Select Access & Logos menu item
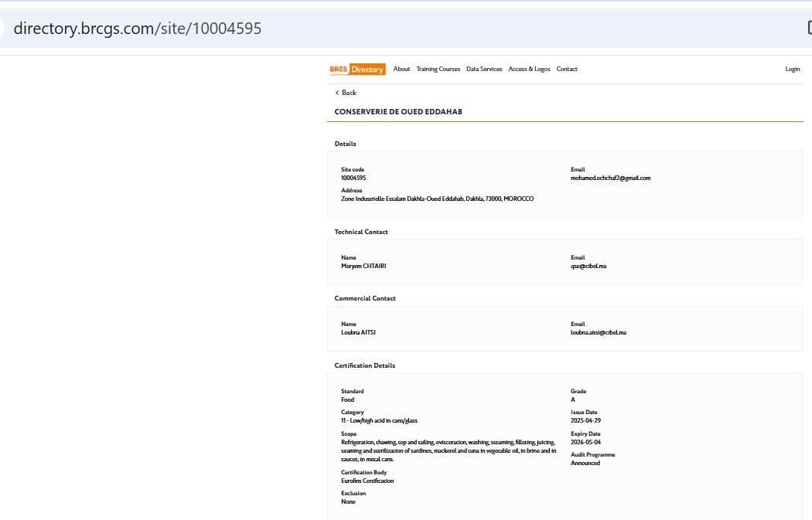Screen dimensions: 812x520 click(529, 70)
